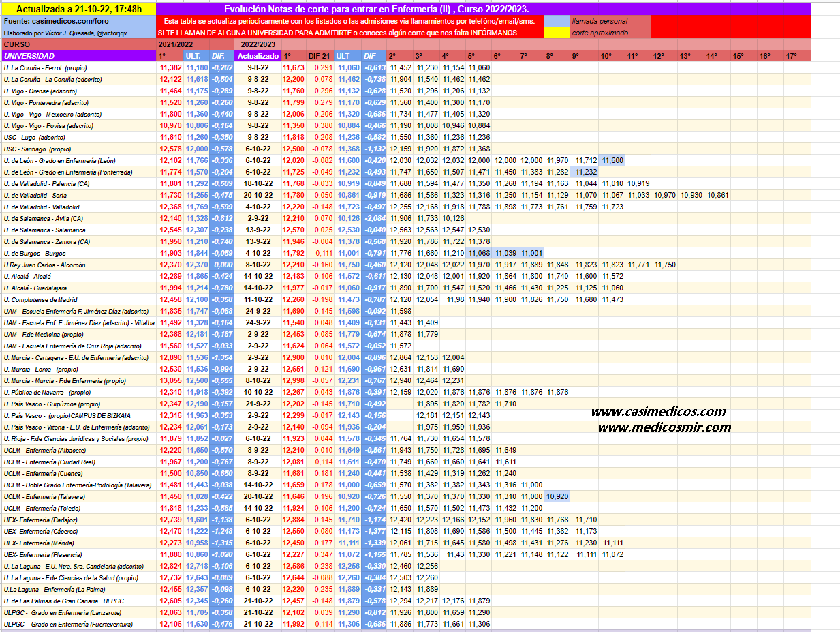840x632 pixels.
Task: Click the 'Fuente: casimedicos.com/foro' cell
Action: point(78,21)
